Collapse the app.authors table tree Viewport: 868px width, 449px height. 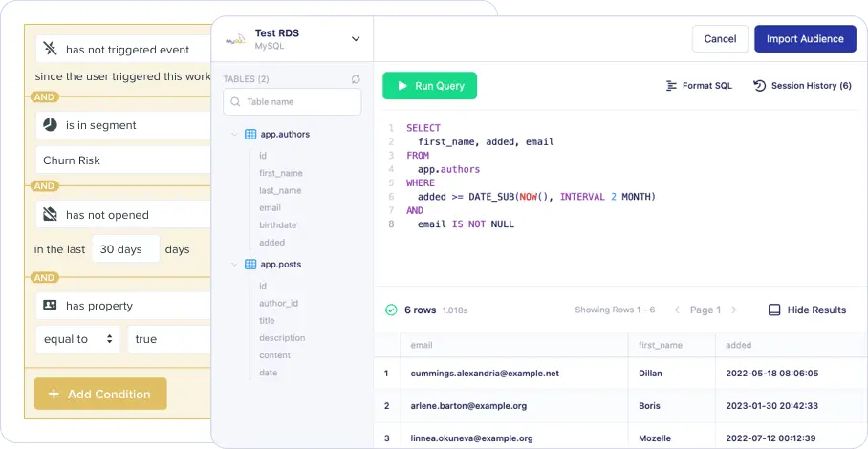pyautogui.click(x=234, y=135)
